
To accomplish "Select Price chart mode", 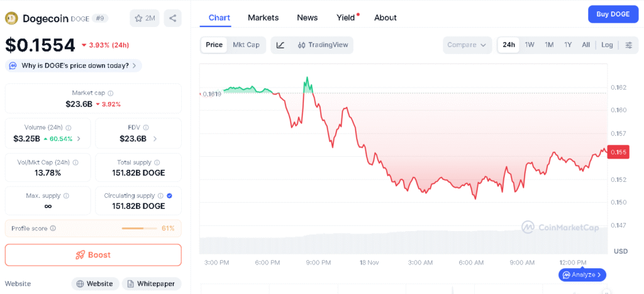I will point(214,45).
